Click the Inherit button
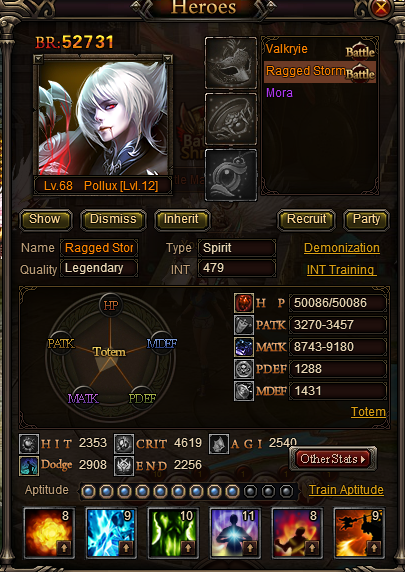Screen dimensions: 405x572 (182, 220)
